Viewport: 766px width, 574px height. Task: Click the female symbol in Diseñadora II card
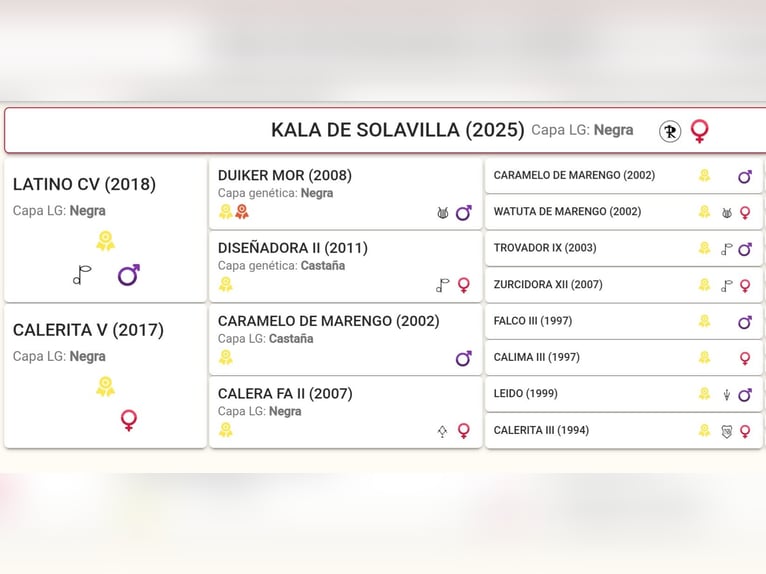pos(464,285)
